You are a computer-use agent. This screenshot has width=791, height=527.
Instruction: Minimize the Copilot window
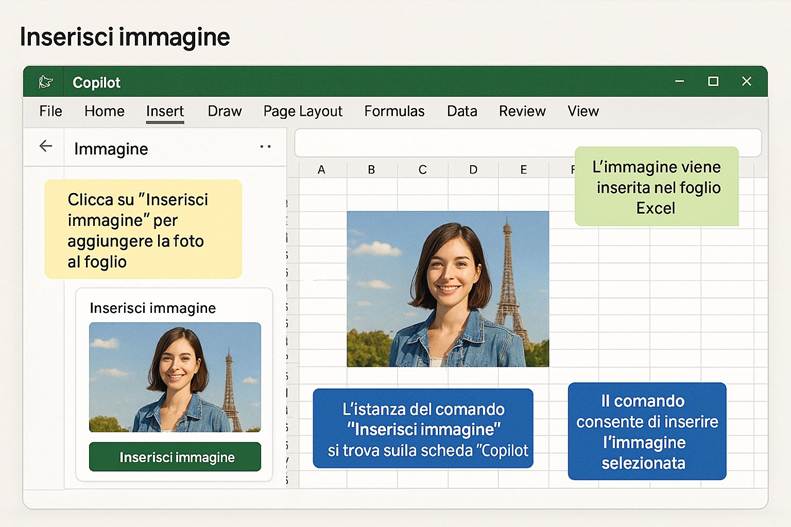coord(679,82)
